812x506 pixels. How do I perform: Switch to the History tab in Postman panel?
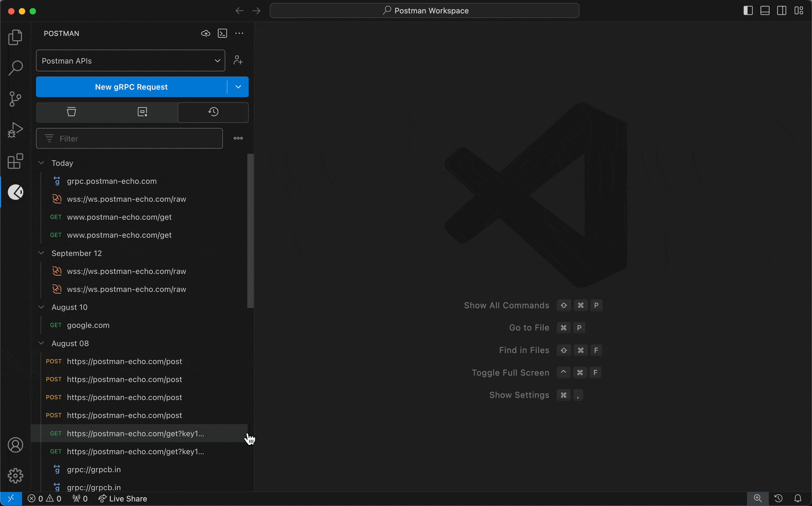213,112
